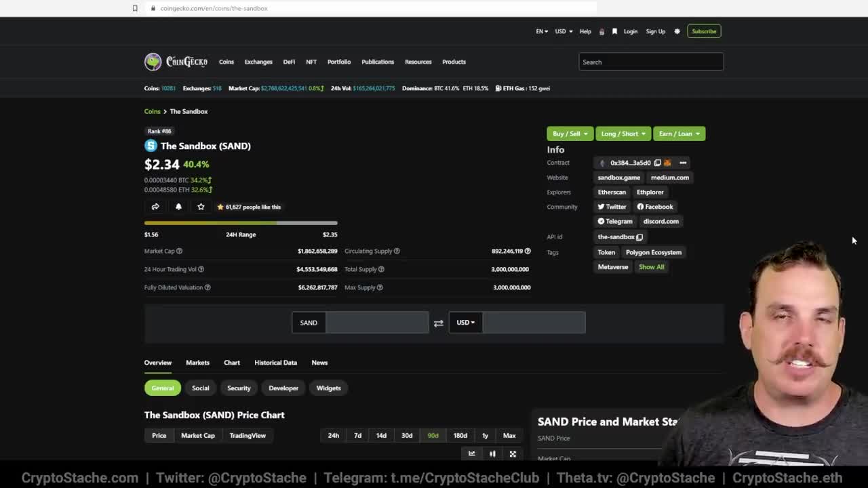The width and height of the screenshot is (868, 488).
Task: Add token to MetaMask via fox icon
Action: pyautogui.click(x=667, y=163)
